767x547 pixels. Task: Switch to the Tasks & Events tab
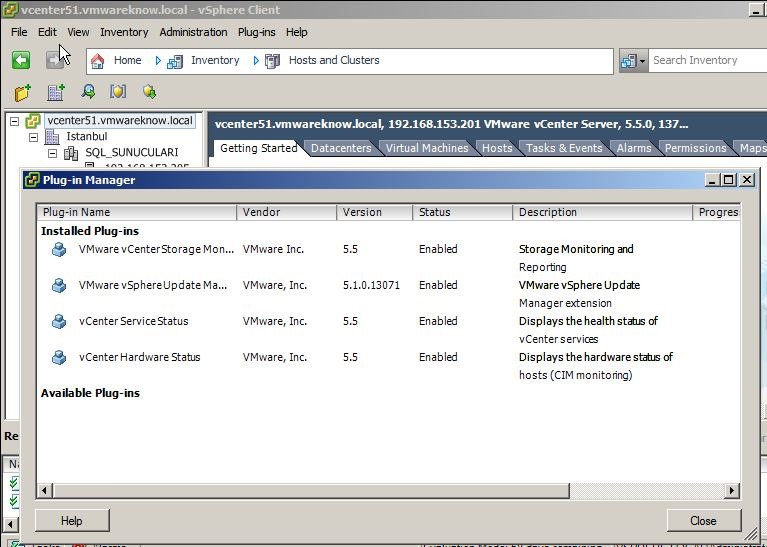point(564,148)
